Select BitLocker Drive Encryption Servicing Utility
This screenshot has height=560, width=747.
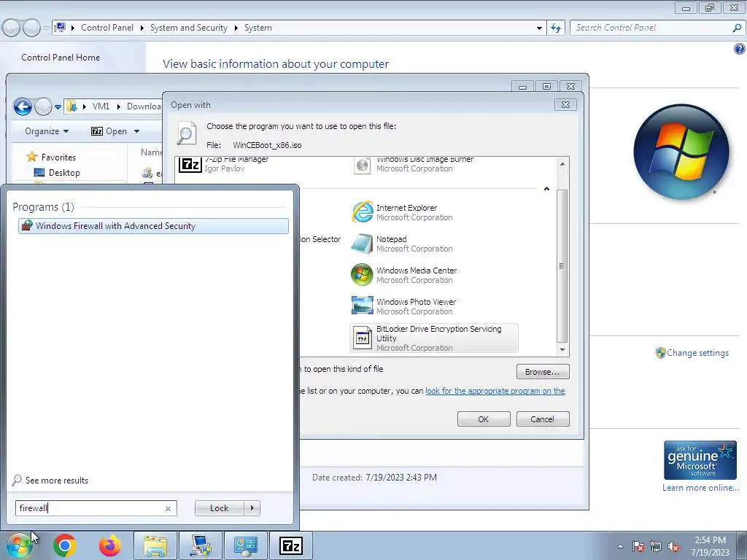pyautogui.click(x=434, y=338)
